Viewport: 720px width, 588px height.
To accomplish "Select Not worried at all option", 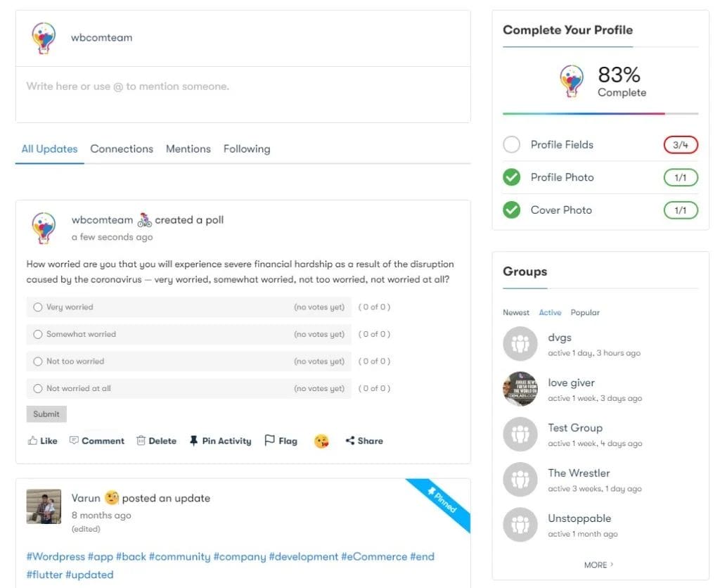I will pyautogui.click(x=38, y=388).
